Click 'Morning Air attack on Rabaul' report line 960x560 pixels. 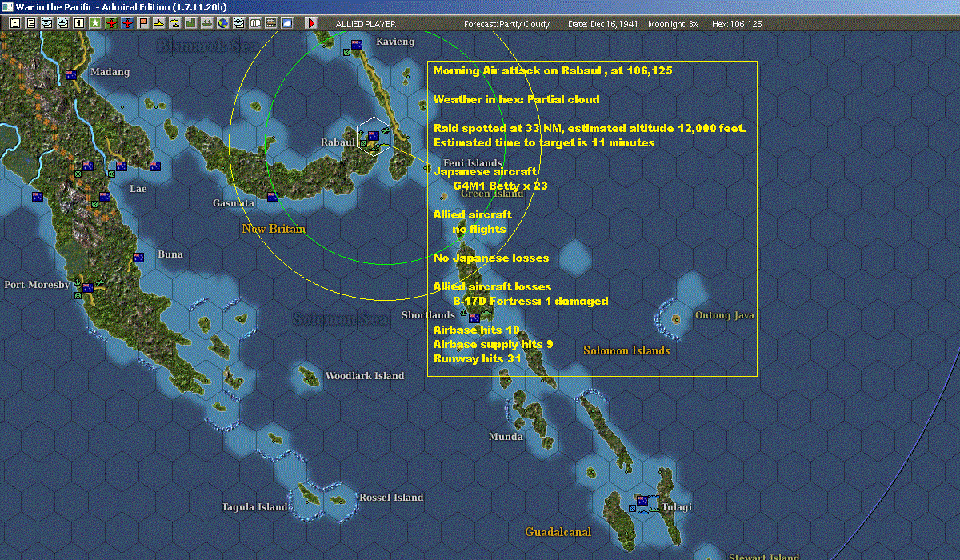553,70
